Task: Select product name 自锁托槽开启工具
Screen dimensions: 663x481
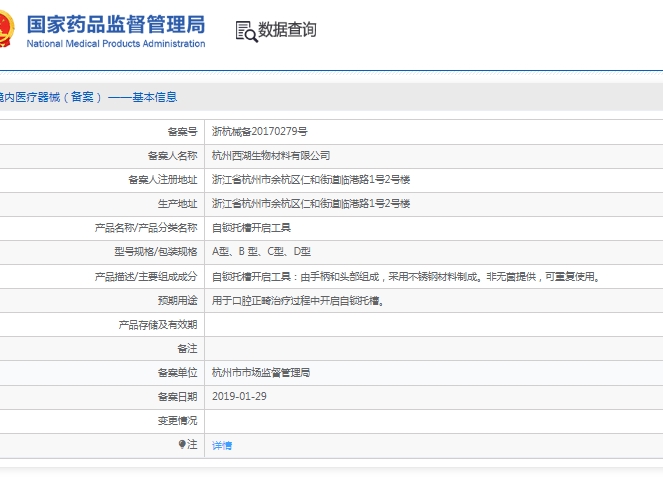Action: 251,228
